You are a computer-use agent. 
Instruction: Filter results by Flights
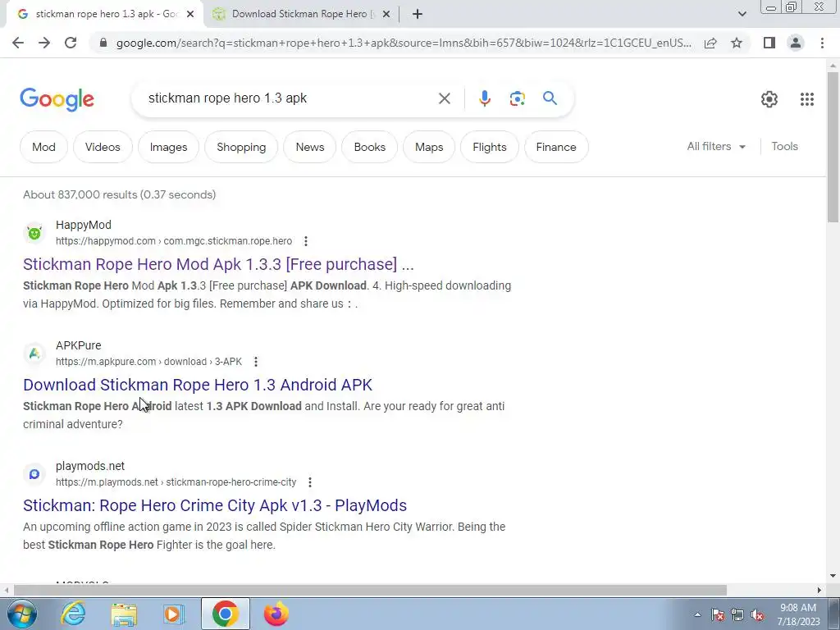[490, 147]
